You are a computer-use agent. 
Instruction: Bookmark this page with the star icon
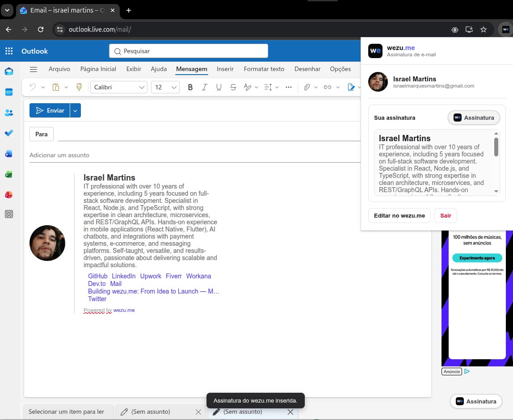[x=484, y=29]
